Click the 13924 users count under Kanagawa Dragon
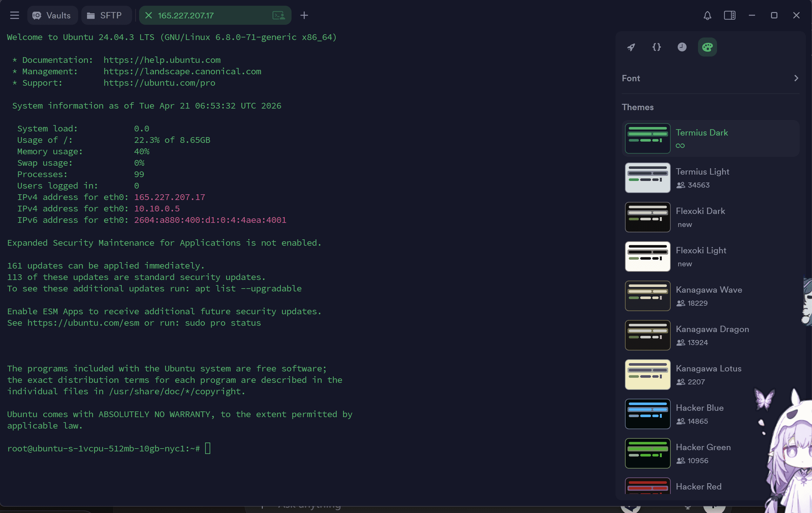 tap(692, 343)
